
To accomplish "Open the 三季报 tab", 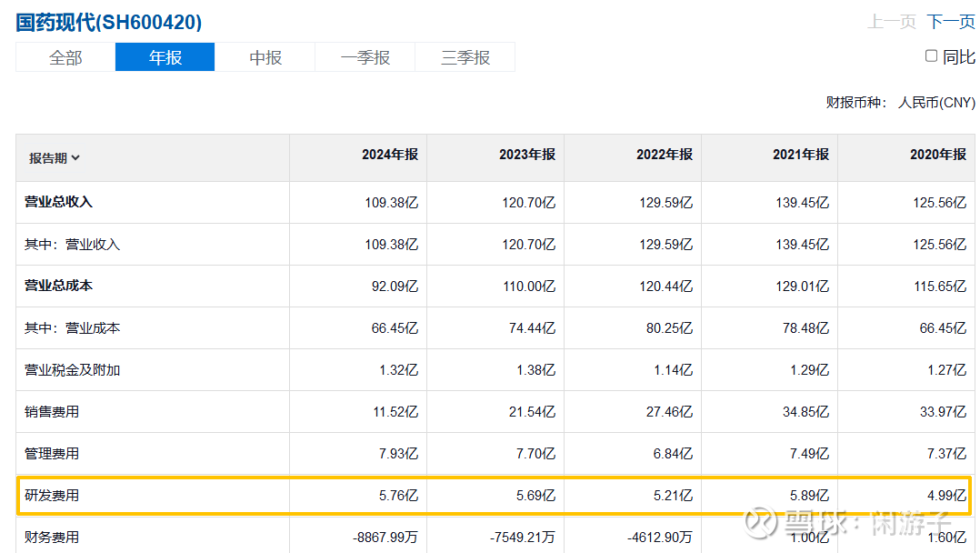I will pos(465,57).
